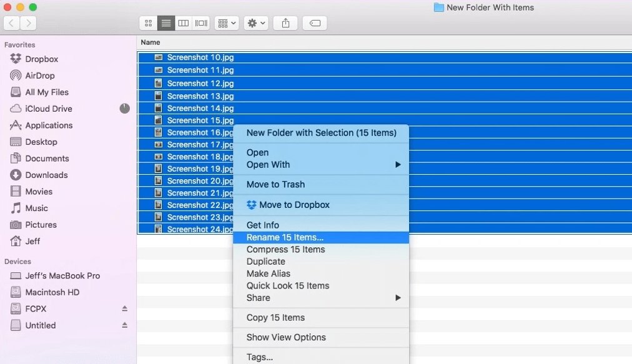Eject the Untitled drive
The width and height of the screenshot is (632, 364).
tap(124, 325)
